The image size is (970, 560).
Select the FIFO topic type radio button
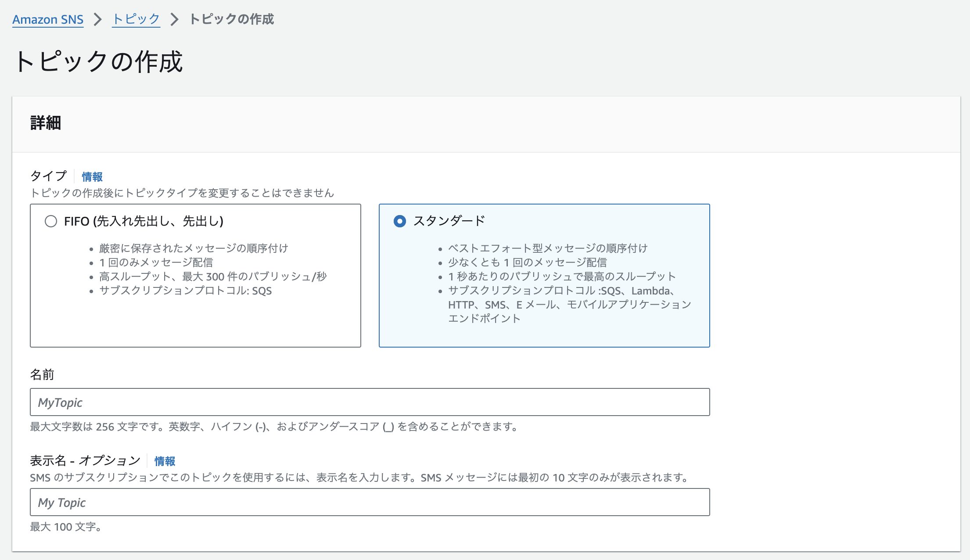click(51, 221)
